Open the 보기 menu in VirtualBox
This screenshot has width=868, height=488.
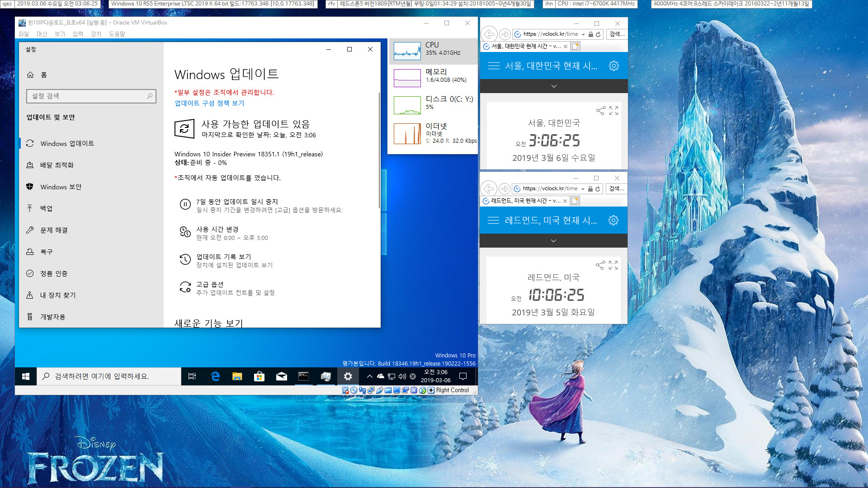tap(60, 34)
